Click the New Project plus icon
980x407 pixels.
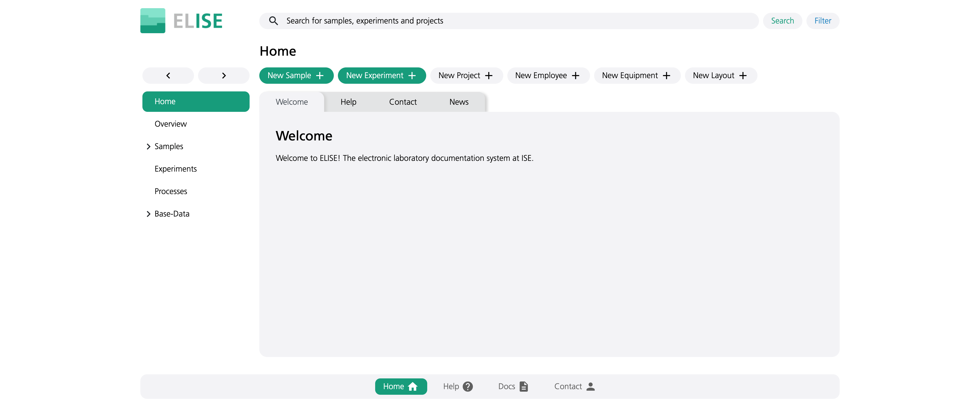[489, 75]
